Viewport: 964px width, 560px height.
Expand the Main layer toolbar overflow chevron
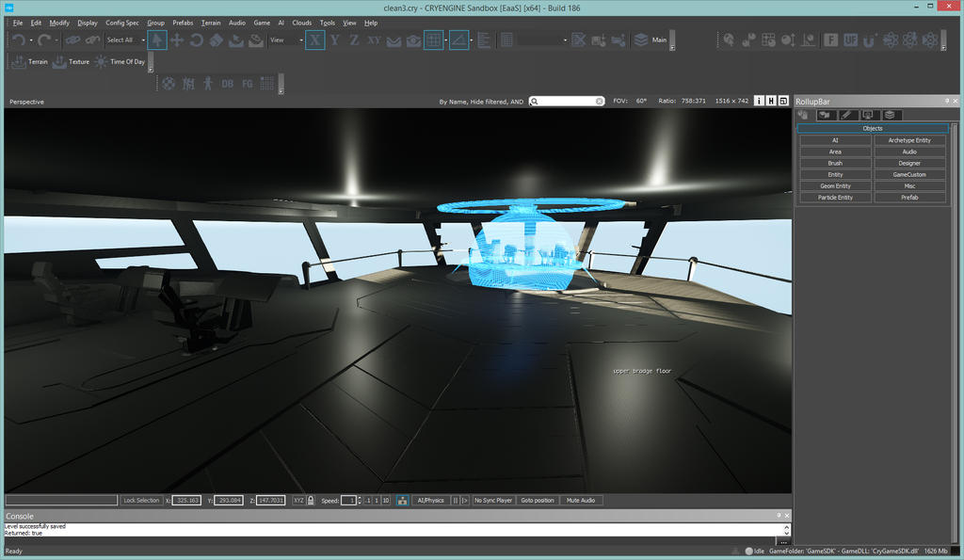[x=672, y=47]
